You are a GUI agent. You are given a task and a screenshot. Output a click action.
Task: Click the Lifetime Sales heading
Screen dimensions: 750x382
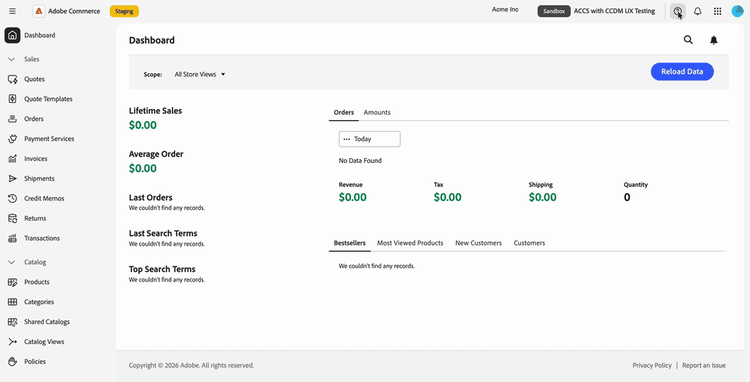[x=155, y=111]
